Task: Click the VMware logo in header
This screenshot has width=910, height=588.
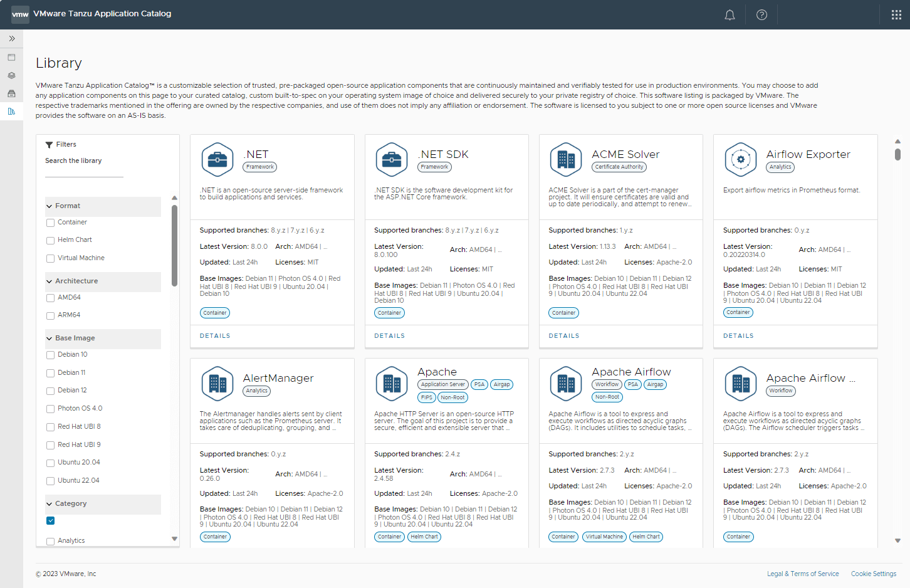Action: [20, 14]
